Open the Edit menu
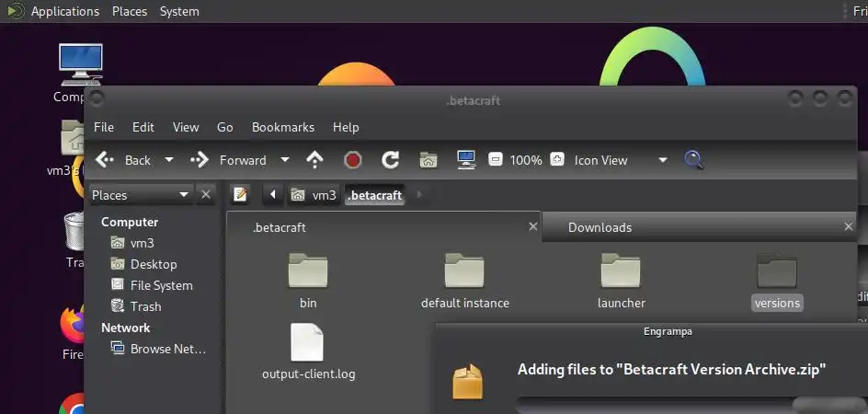This screenshot has height=414, width=868. pyautogui.click(x=143, y=127)
